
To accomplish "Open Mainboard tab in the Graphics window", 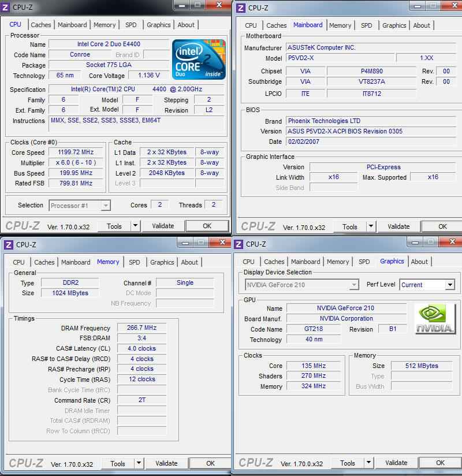I will coord(305,262).
